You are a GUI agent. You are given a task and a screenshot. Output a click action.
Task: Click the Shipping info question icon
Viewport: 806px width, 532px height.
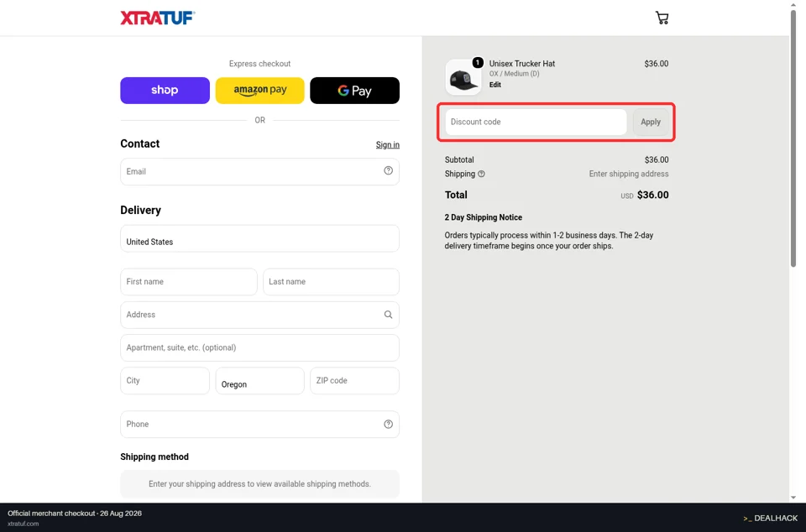481,174
